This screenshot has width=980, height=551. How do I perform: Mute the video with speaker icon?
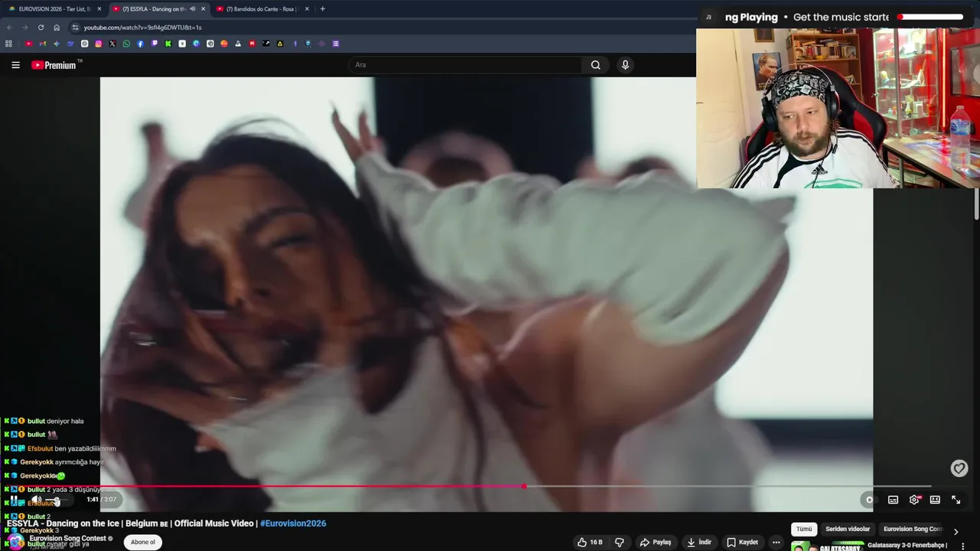click(36, 500)
